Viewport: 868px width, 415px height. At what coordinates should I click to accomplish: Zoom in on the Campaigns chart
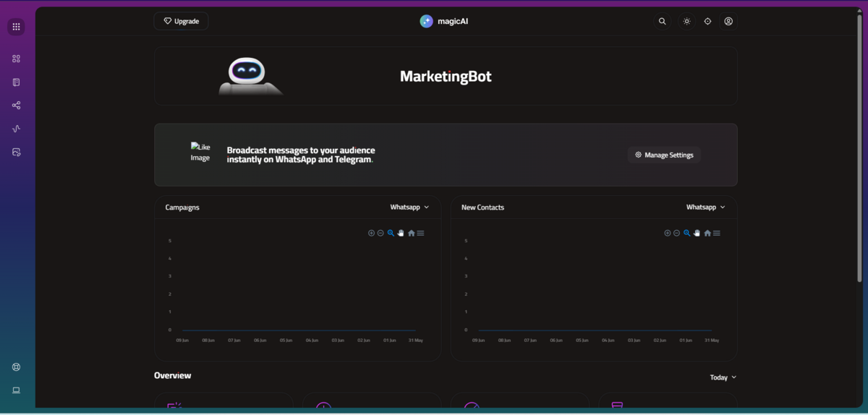(371, 234)
